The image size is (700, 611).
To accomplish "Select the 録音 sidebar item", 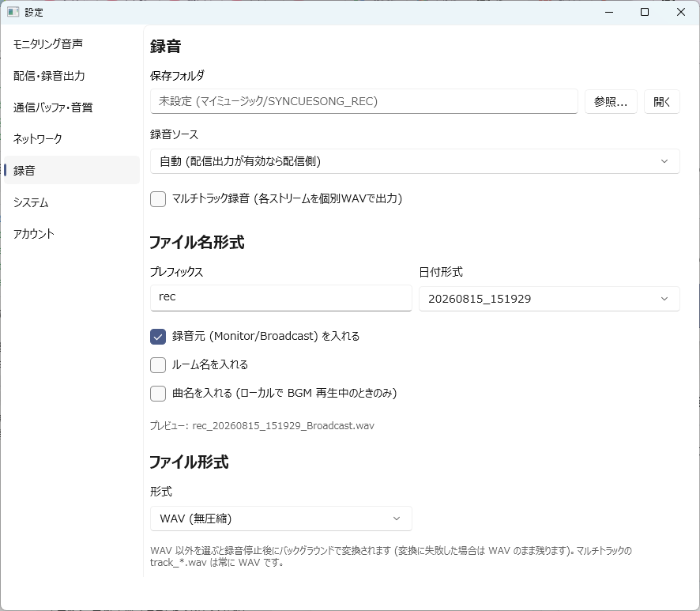I will point(71,170).
